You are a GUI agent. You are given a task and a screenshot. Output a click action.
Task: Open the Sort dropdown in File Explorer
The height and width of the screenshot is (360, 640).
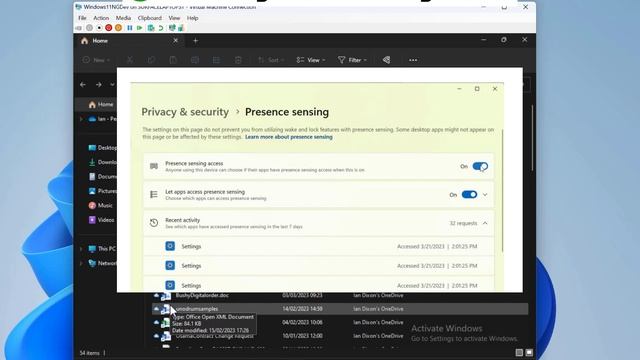pos(271,60)
